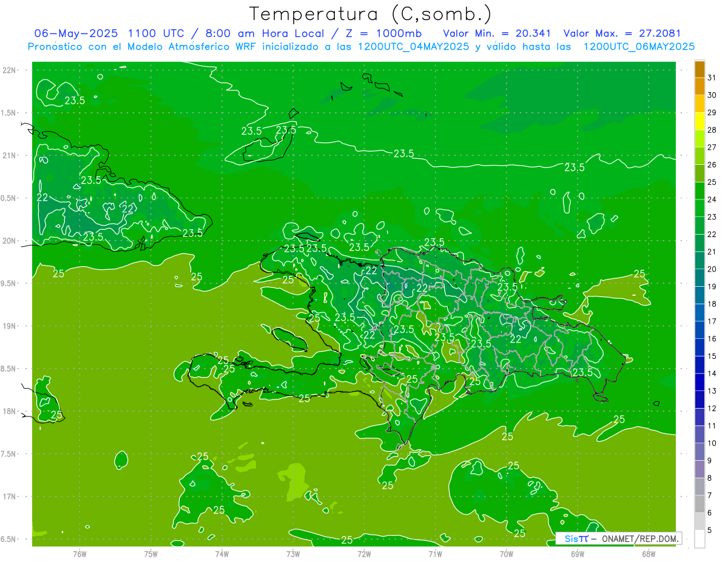Click the '19N' latitude axis label
Viewport: 728px width, 562px height.
10,326
